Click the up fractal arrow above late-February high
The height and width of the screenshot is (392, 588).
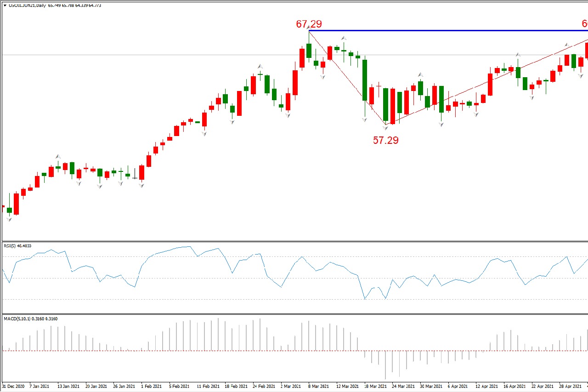pos(260,66)
